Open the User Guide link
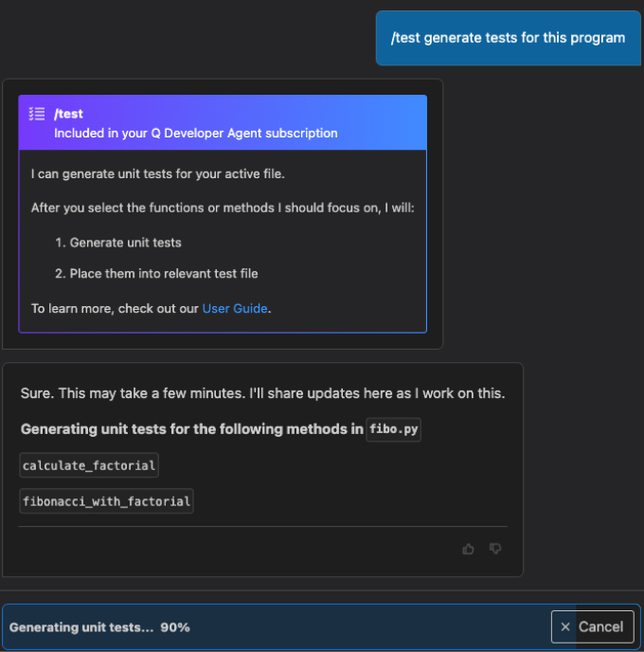Screen dimensions: 644x652 [235, 309]
